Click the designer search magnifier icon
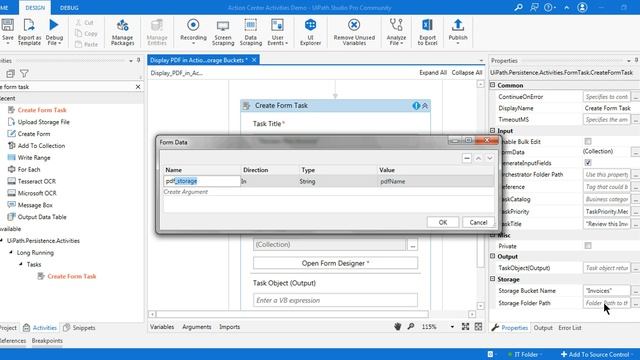Screen dimensions: 640x360 (411, 327)
